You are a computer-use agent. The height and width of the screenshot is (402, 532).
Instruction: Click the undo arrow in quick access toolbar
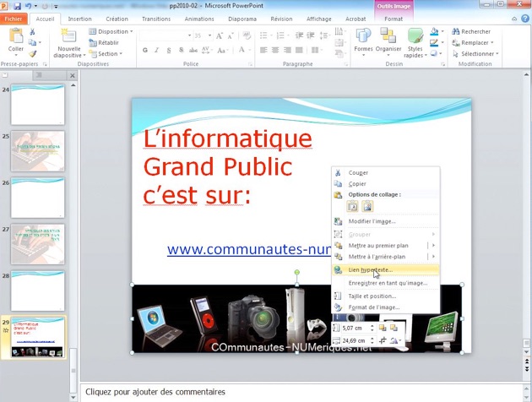point(28,6)
